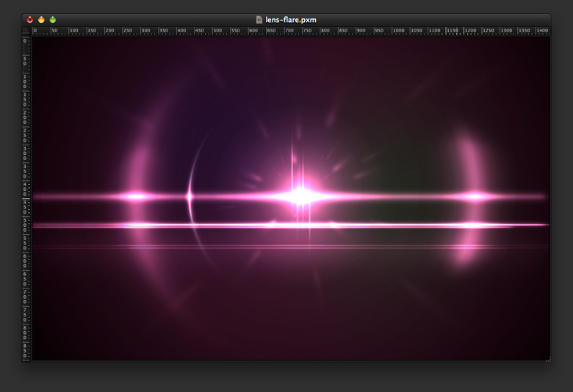Click the 1200 mark on horizontal ruler
573x392 pixels.
(470, 31)
